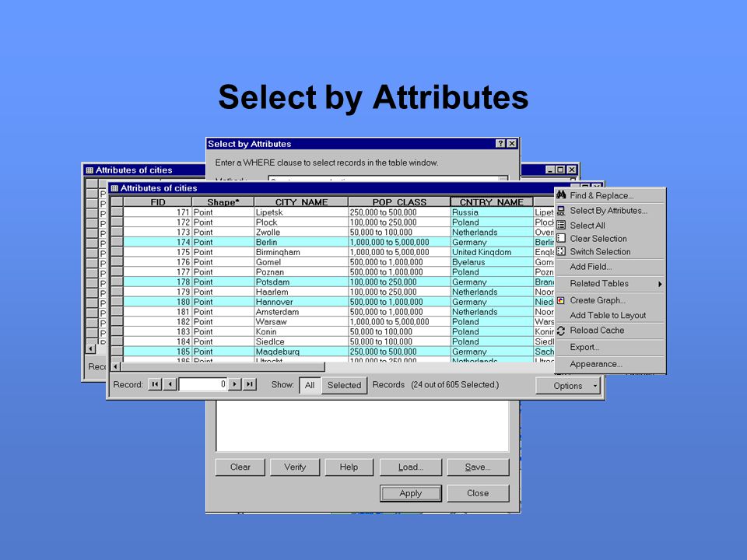747x560 pixels.
Task: Click the Select By Attributes SQL icon
Action: pos(561,211)
